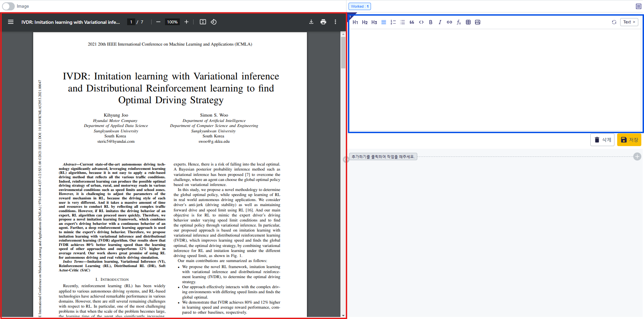Apply Heading 2 format
The image size is (644, 319).
pyautogui.click(x=365, y=22)
